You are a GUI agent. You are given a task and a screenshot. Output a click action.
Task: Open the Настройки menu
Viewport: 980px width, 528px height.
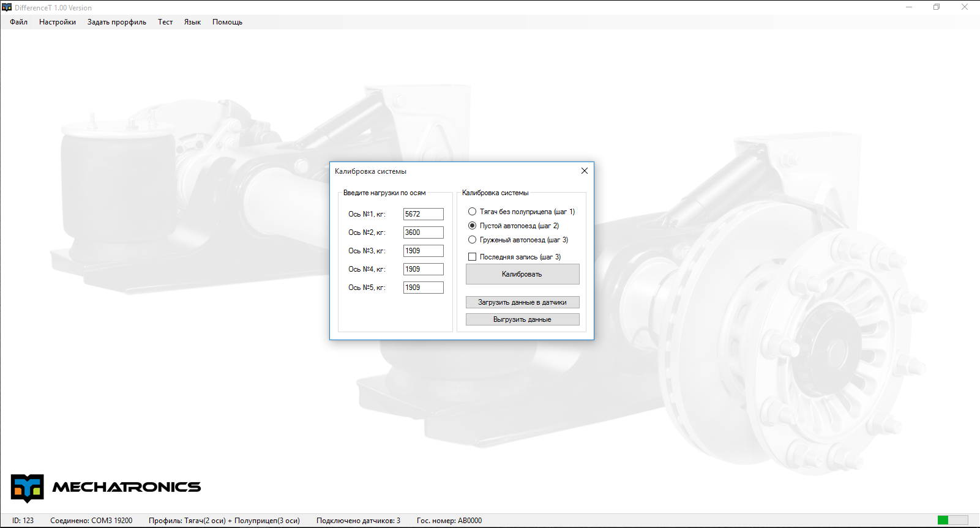(58, 22)
